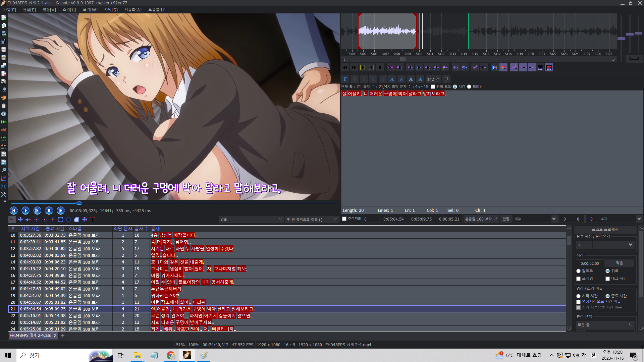Click the 적용 apply button
Viewport: 644px width, 362px height.
click(619, 263)
